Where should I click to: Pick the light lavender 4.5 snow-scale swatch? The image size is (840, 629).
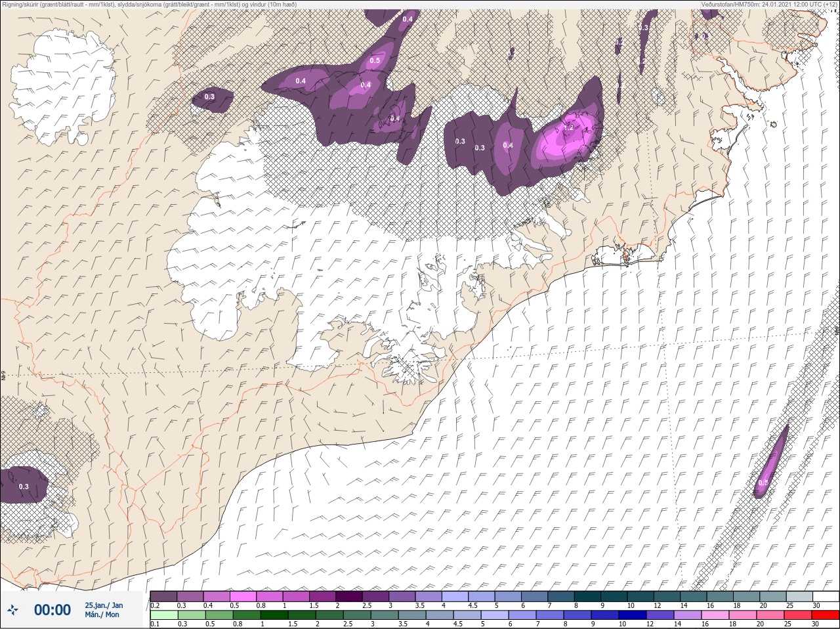click(x=481, y=596)
